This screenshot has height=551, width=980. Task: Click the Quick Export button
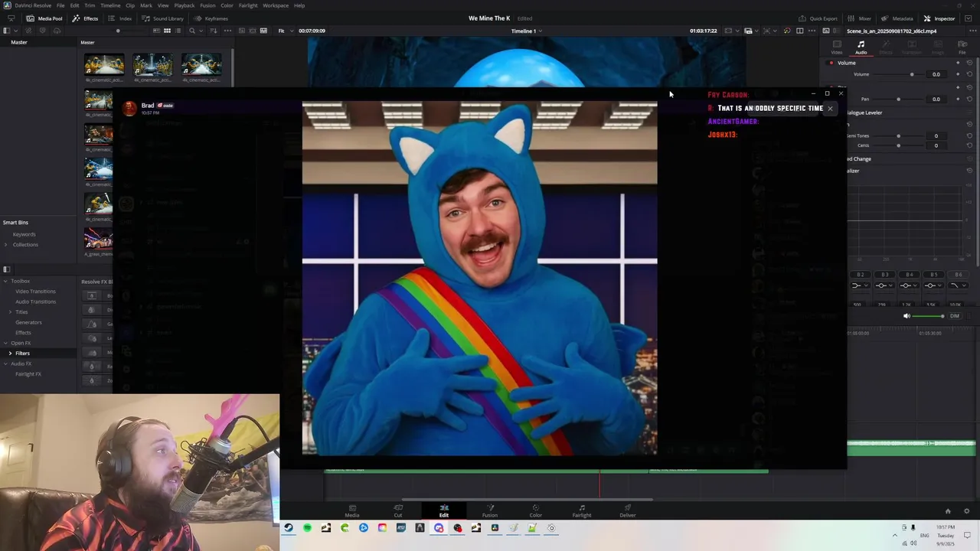click(x=818, y=18)
